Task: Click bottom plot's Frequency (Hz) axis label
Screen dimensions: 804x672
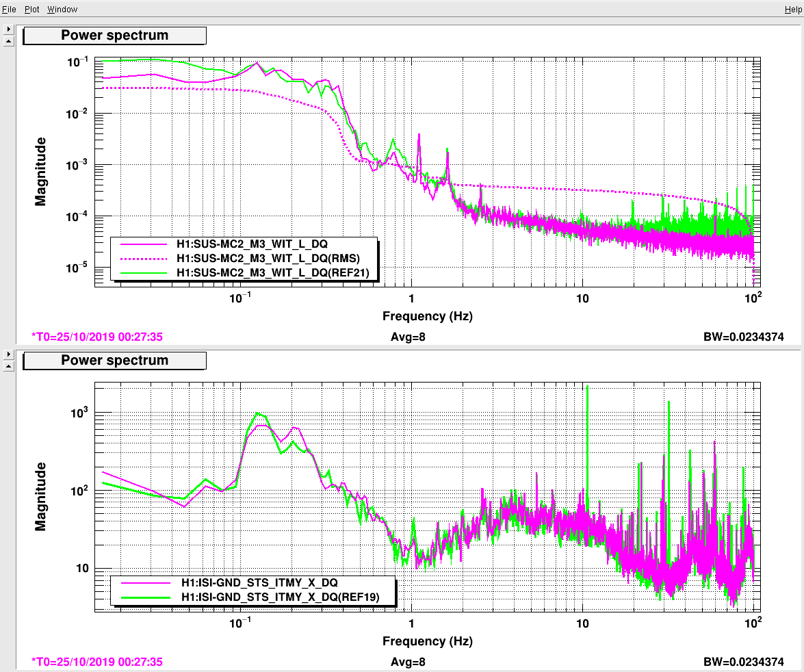Action: (x=428, y=641)
